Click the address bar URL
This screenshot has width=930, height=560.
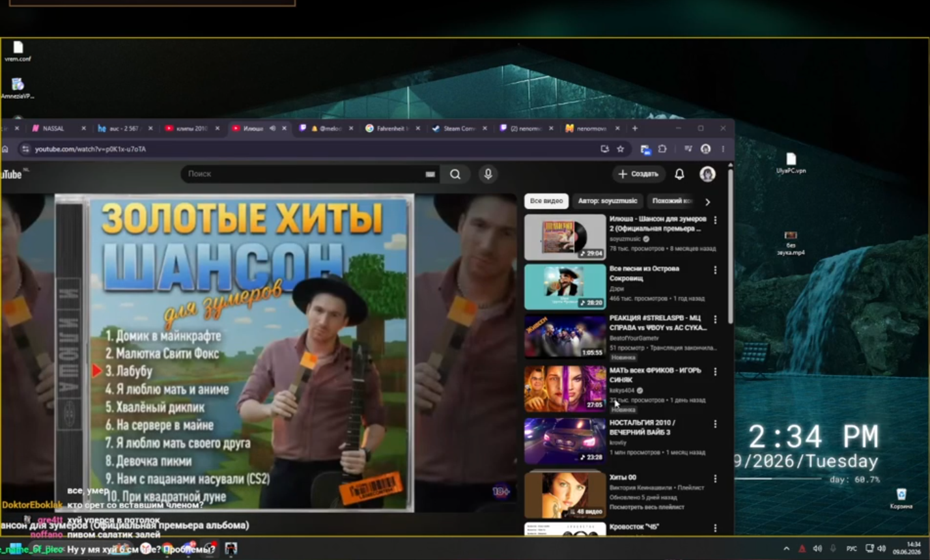(91, 149)
